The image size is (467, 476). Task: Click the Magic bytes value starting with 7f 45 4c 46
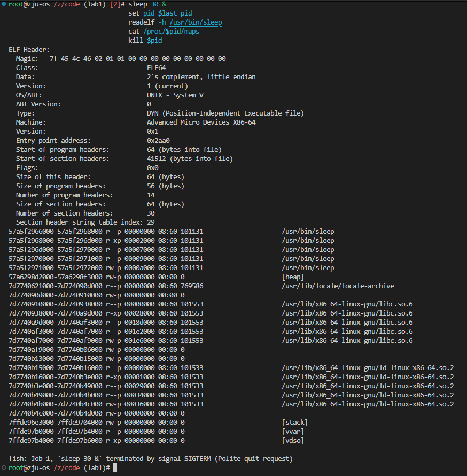pyautogui.click(x=138, y=59)
